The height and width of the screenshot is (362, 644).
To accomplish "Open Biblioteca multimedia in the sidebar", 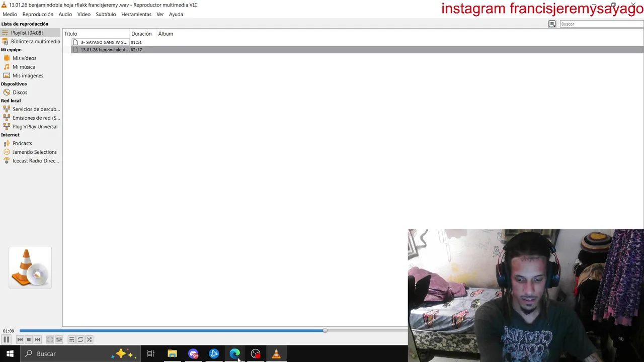I will pos(30,41).
